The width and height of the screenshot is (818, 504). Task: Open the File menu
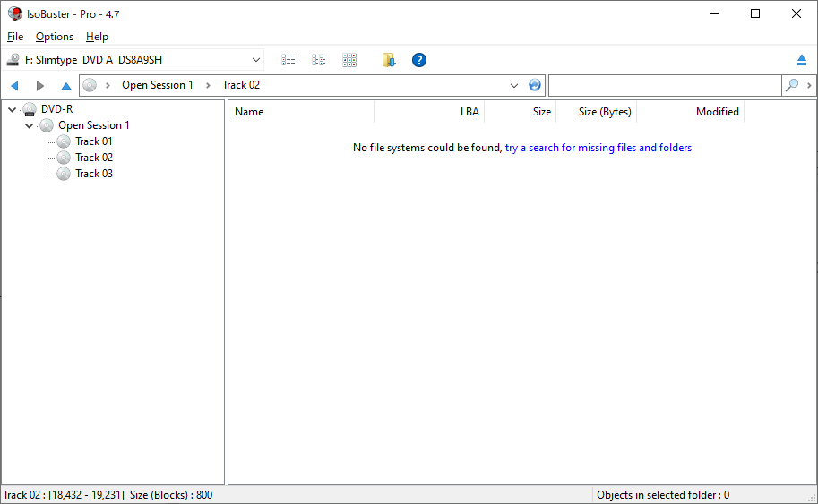click(15, 37)
